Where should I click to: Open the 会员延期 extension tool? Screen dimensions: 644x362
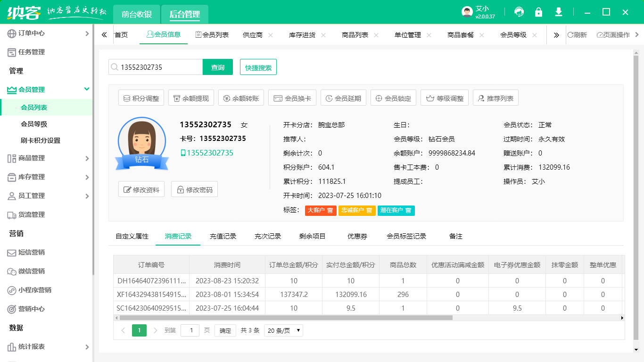click(344, 98)
